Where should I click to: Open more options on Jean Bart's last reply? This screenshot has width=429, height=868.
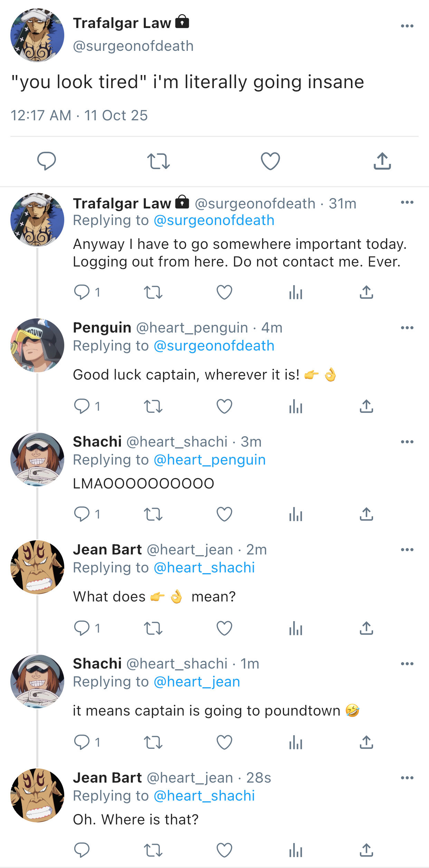pyautogui.click(x=407, y=778)
